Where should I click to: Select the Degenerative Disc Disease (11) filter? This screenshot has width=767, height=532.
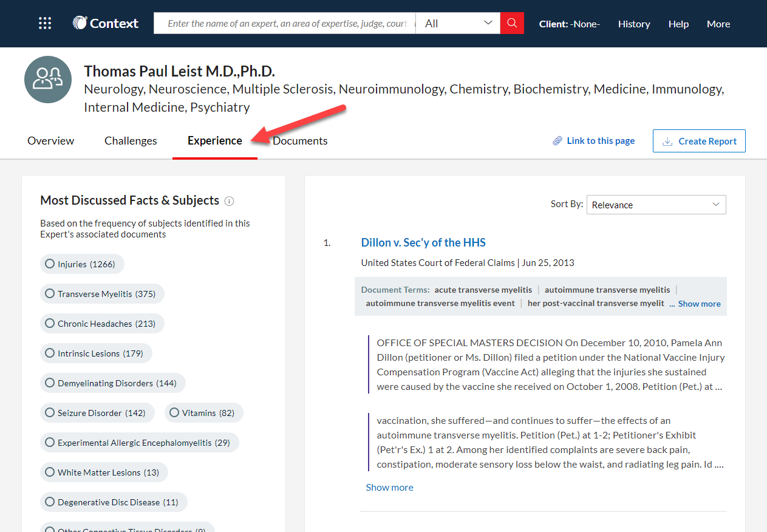(114, 502)
